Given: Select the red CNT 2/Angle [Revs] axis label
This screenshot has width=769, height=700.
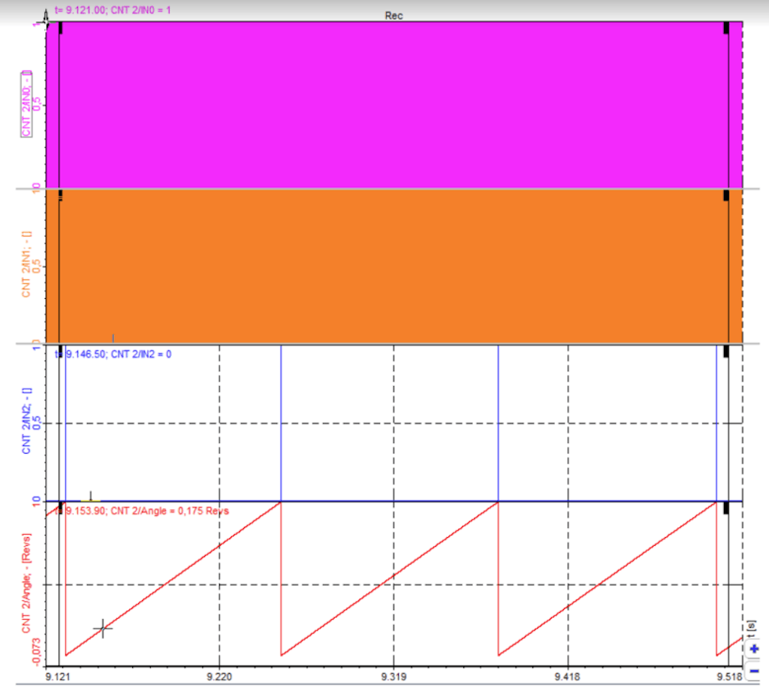Looking at the screenshot, I should click(x=26, y=583).
